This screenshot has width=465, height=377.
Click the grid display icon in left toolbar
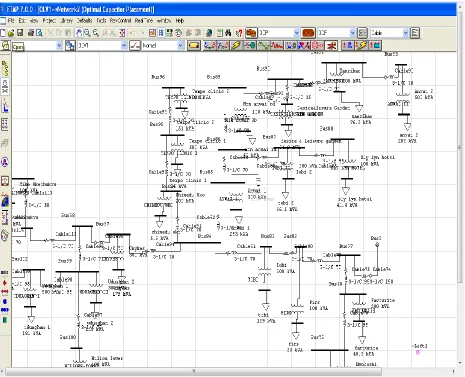pos(5,124)
